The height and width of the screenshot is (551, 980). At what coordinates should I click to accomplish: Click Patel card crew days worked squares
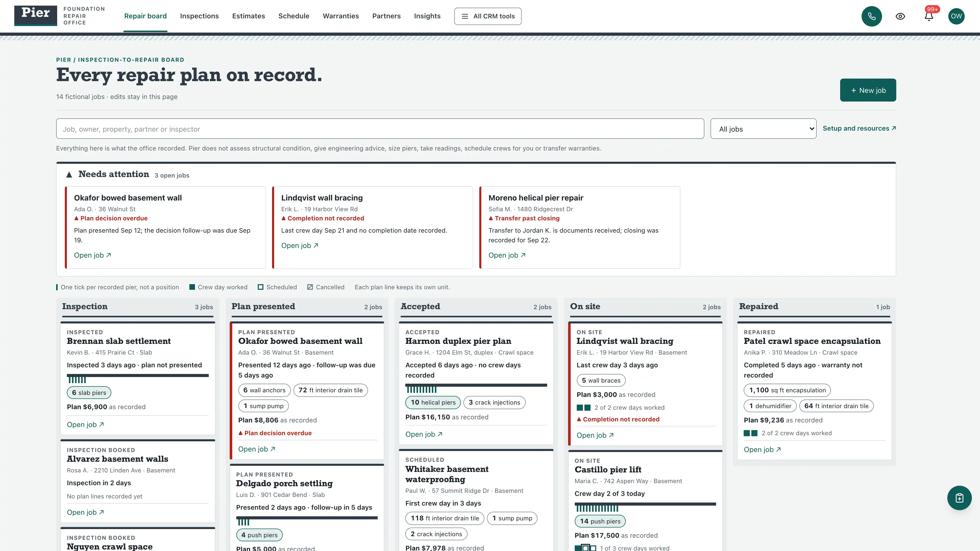point(751,433)
